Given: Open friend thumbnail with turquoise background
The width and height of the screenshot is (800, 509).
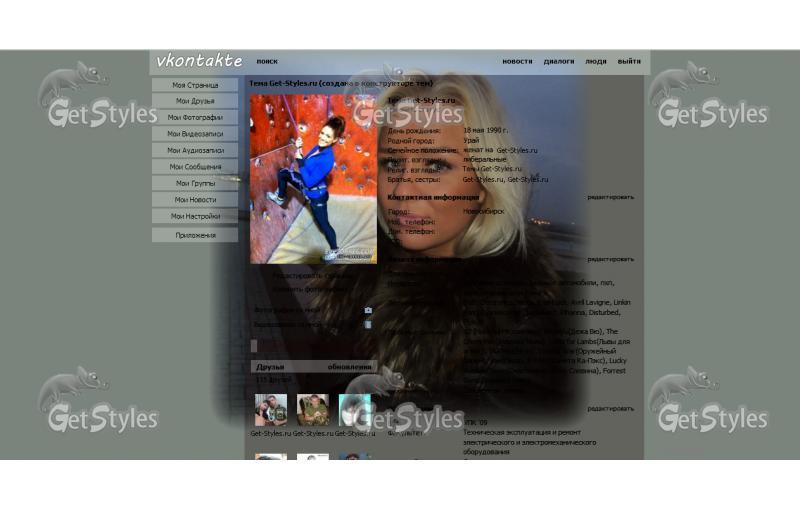Looking at the screenshot, I should click(355, 410).
